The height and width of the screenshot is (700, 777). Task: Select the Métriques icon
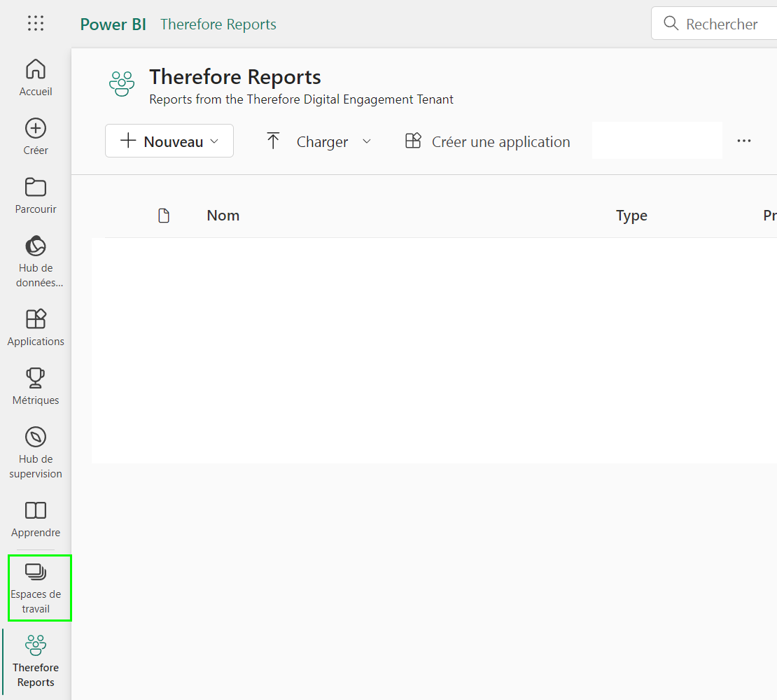click(35, 385)
